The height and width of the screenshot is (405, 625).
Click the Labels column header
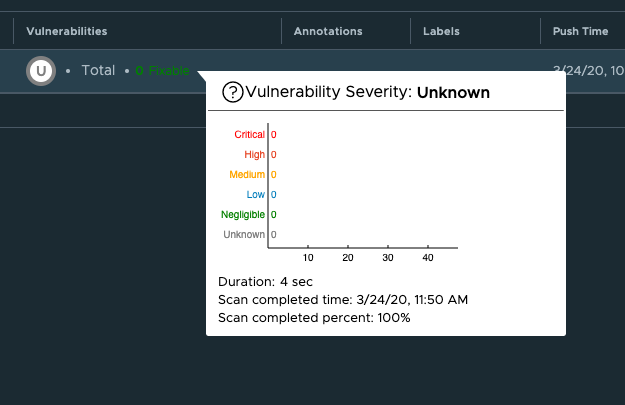(x=441, y=31)
